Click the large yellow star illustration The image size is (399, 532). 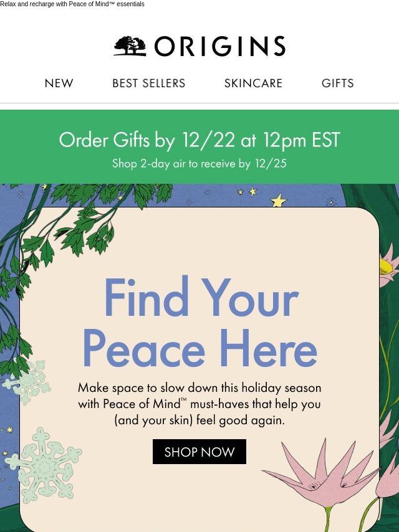pyautogui.click(x=279, y=200)
